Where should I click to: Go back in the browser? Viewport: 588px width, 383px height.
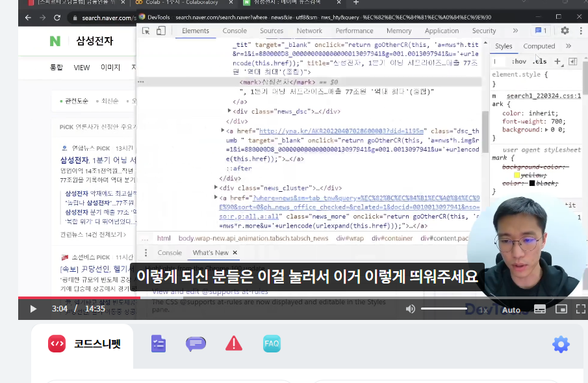click(28, 18)
